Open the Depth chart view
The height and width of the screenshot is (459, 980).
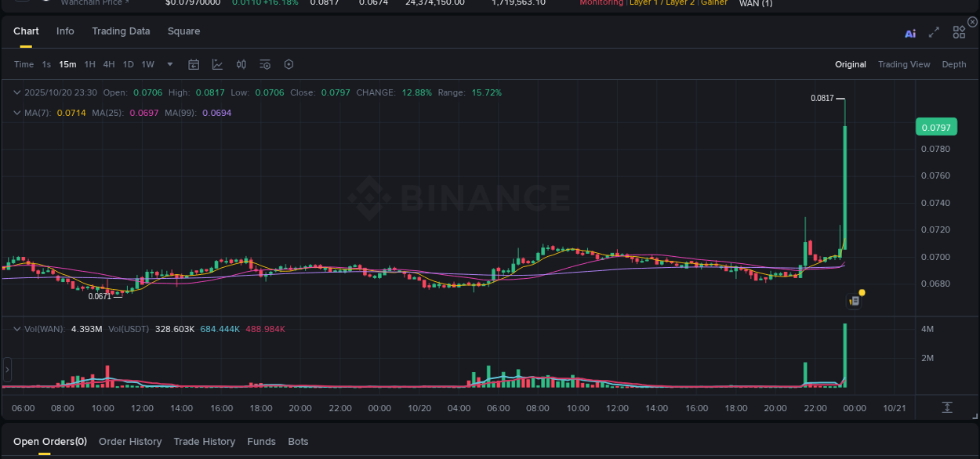[x=954, y=64]
